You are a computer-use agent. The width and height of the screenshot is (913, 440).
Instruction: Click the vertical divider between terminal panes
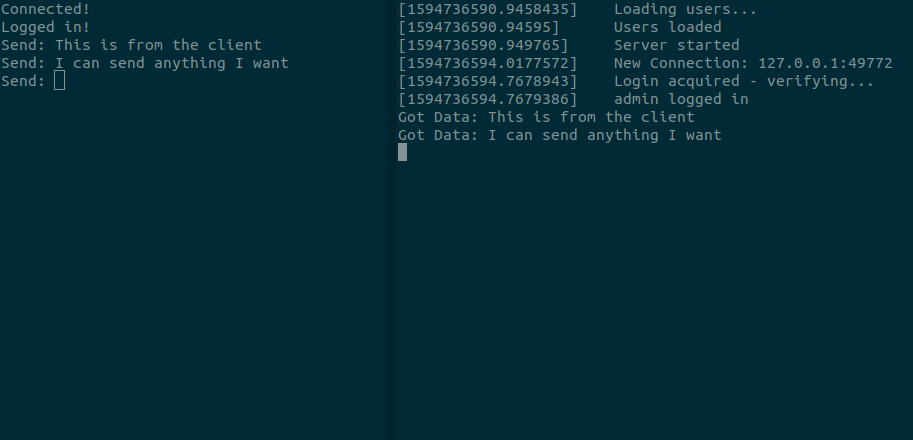[x=393, y=220]
